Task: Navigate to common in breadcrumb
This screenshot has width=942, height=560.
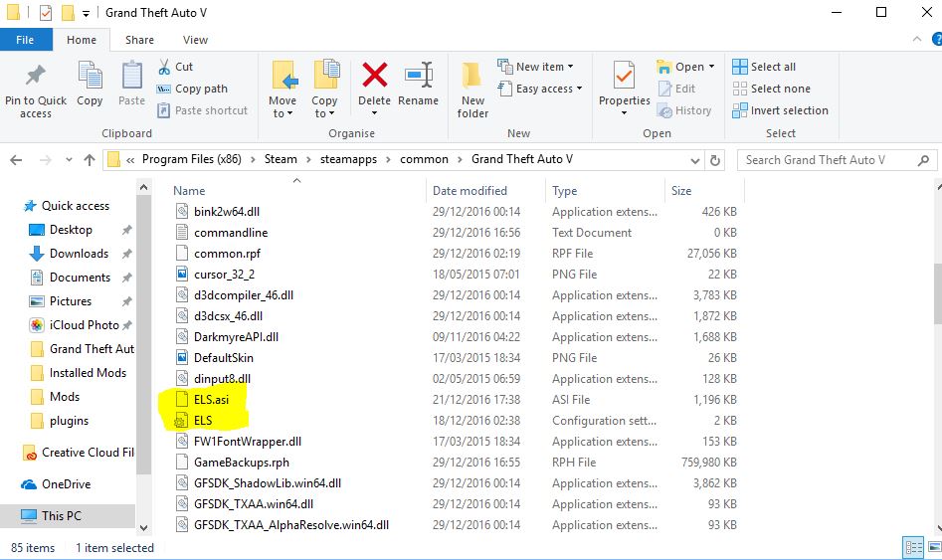Action: tap(424, 159)
